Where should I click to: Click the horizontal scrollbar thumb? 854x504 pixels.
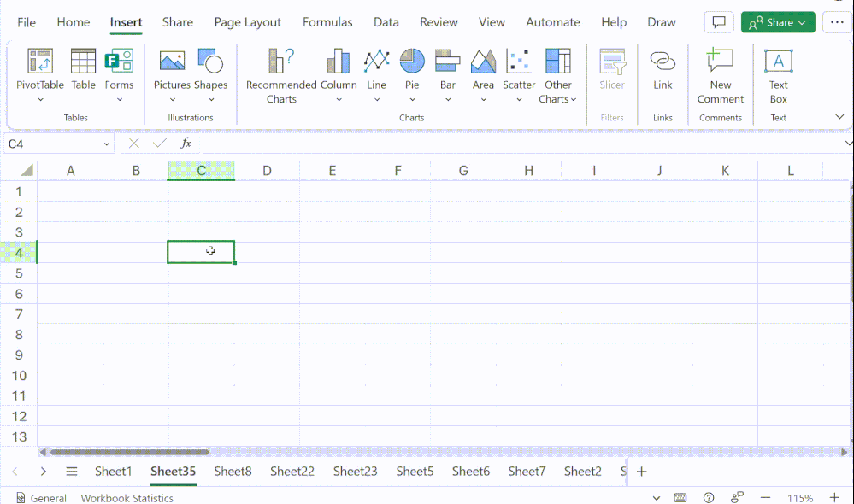[x=130, y=452]
